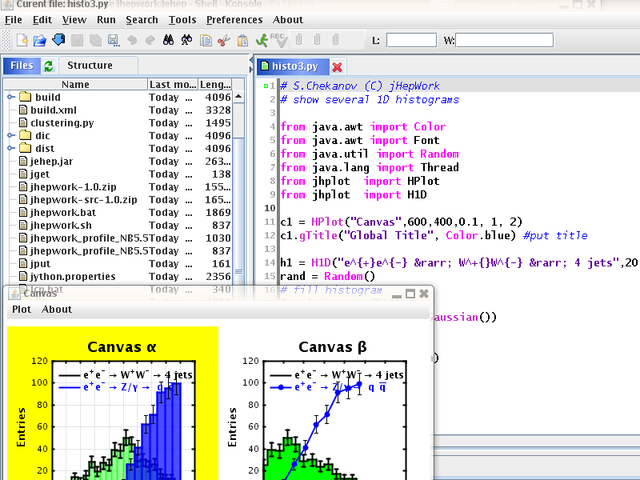Click the scissors Cut icon

point(224,41)
